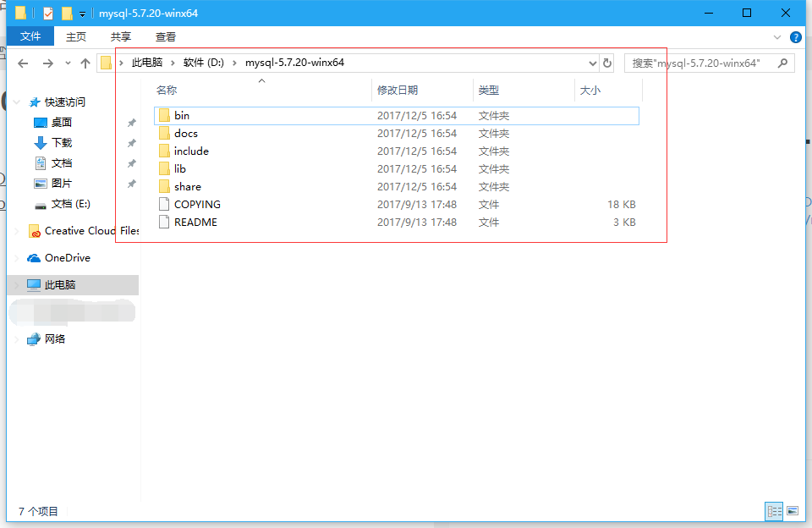Select the include folder icon

click(x=164, y=151)
